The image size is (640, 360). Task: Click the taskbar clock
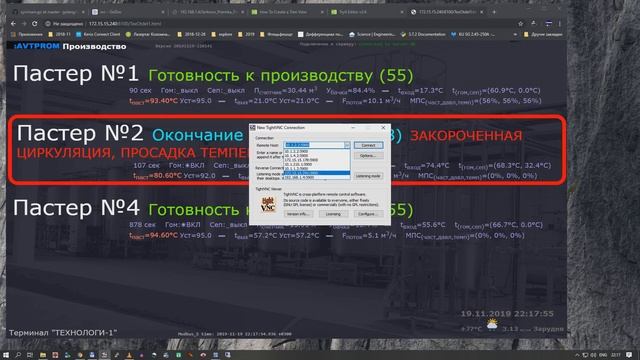[616, 355]
